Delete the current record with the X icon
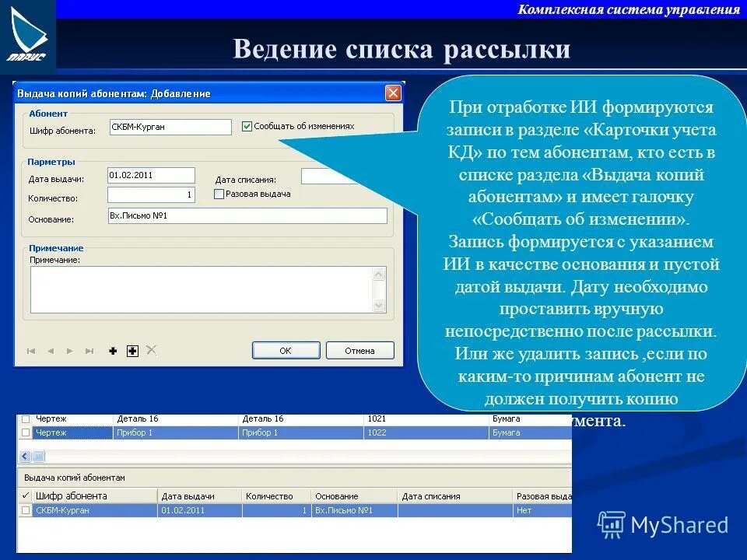 tap(150, 350)
